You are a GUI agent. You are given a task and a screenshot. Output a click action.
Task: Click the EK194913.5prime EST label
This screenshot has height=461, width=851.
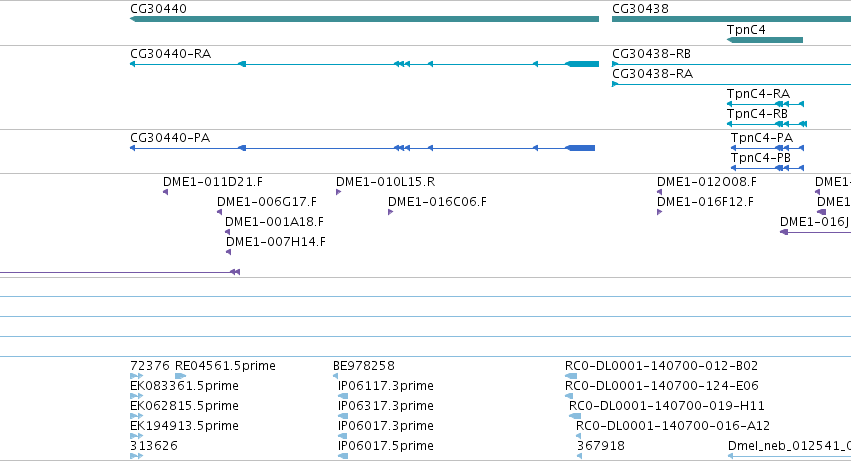(185, 426)
